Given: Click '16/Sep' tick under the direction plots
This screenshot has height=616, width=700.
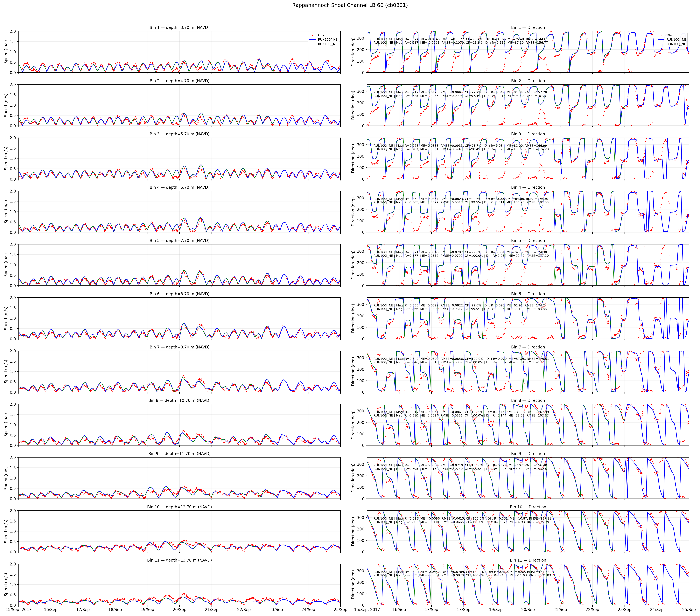Looking at the screenshot, I should click(399, 610).
